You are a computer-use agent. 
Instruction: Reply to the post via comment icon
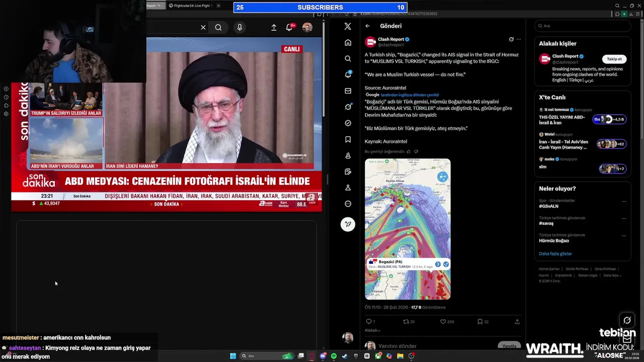click(369, 321)
